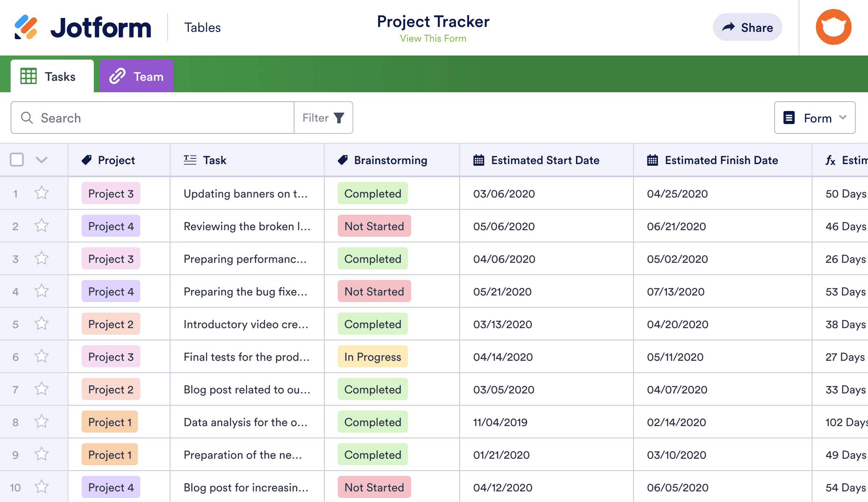Open the user avatar profile icon
The width and height of the screenshot is (868, 502).
point(833,27)
